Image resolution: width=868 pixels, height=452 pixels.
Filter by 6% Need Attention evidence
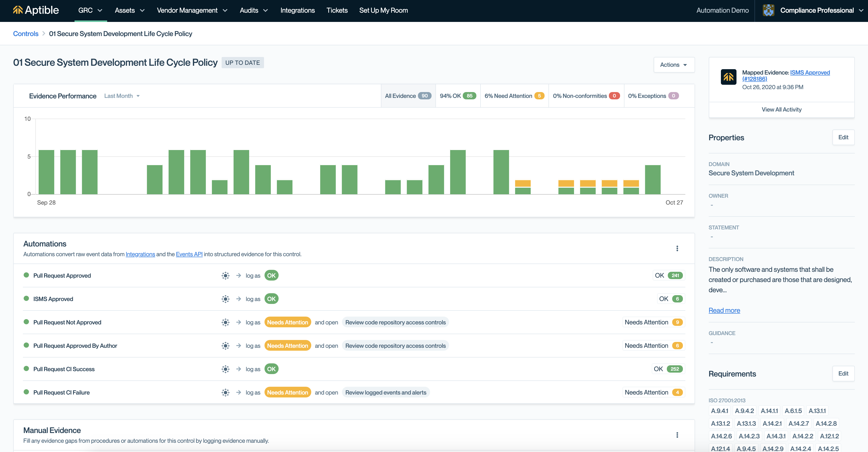pos(514,96)
